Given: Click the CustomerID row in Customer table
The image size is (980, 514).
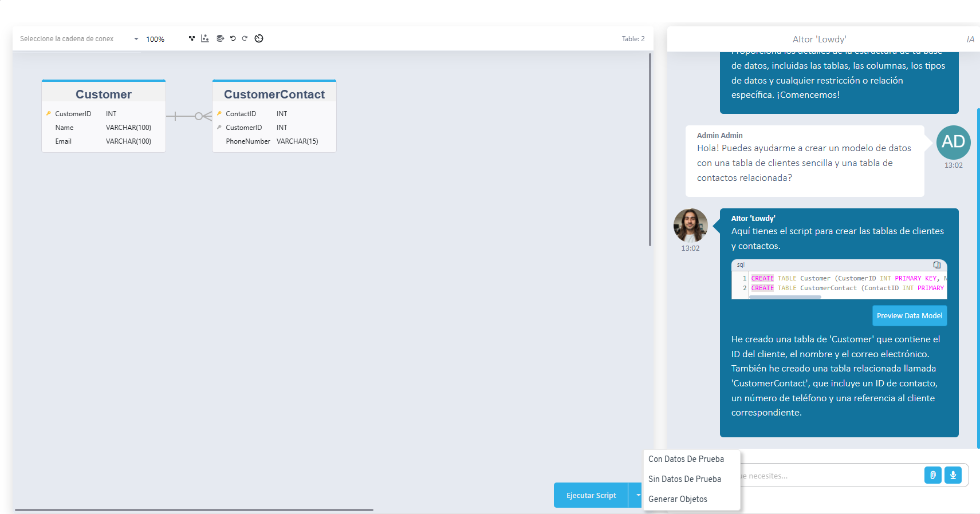Looking at the screenshot, I should pos(104,114).
